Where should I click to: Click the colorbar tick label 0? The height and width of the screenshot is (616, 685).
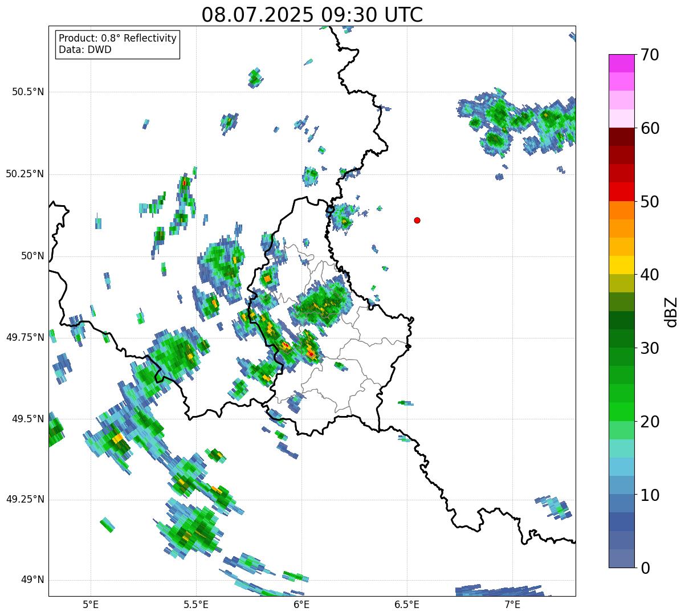645,568
